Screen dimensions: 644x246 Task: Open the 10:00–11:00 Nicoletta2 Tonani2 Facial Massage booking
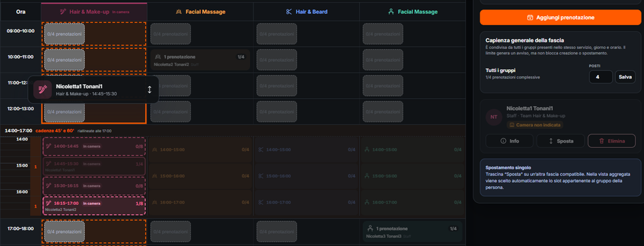200,60
